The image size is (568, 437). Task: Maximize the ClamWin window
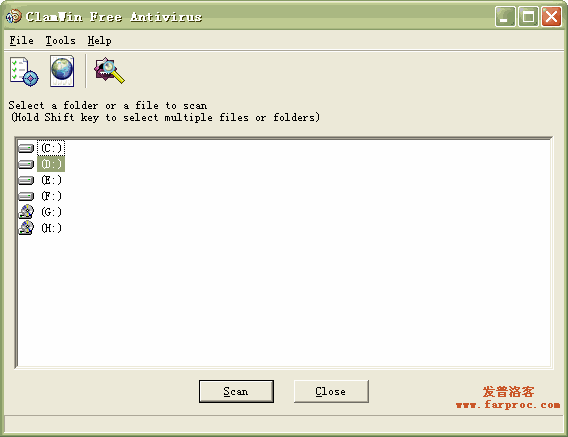(528, 17)
